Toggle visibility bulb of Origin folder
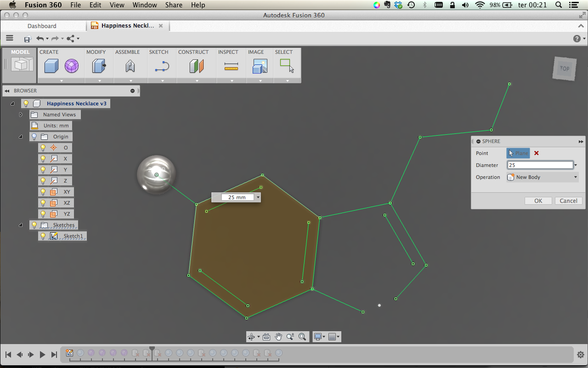The image size is (588, 368). click(x=34, y=137)
